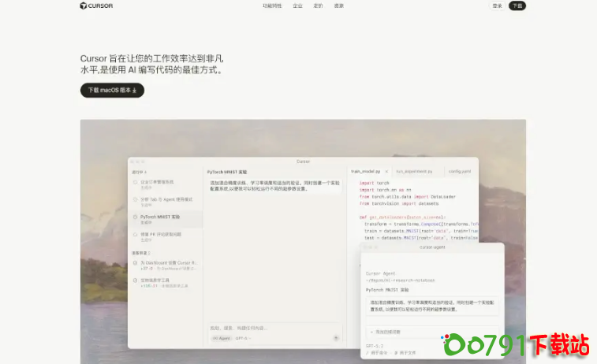Image resolution: width=597 pixels, height=364 pixels.
Task: Click the status icon beside 分析 Tab 与 Agent 使用模式
Action: click(136, 199)
